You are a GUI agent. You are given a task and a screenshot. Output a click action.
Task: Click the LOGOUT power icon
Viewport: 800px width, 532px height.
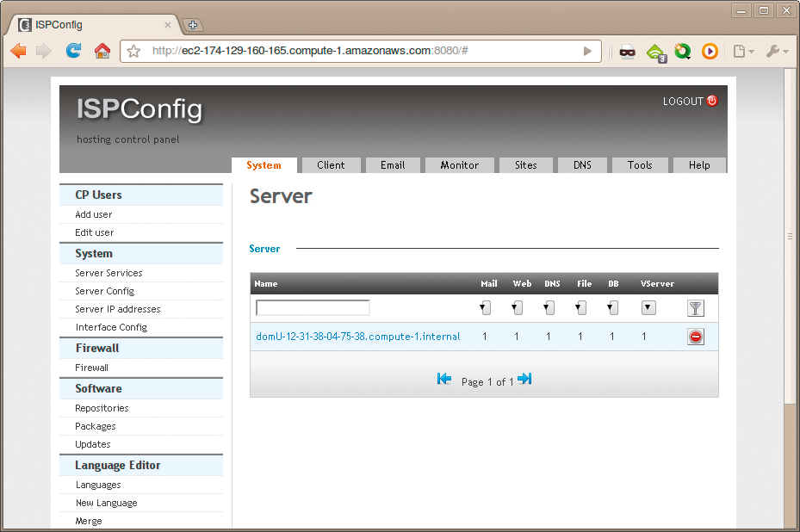tap(712, 101)
